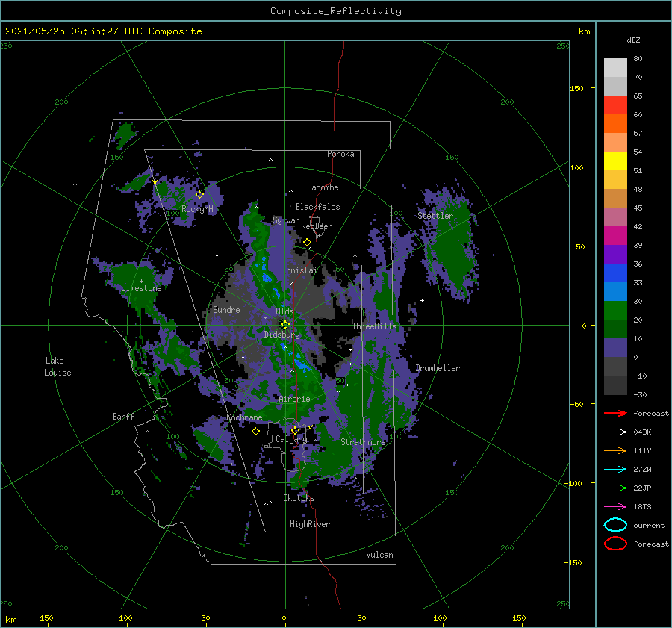Click the yellow station marker at RockyMH
Viewport: 672px width, 628px height.
pyautogui.click(x=199, y=195)
